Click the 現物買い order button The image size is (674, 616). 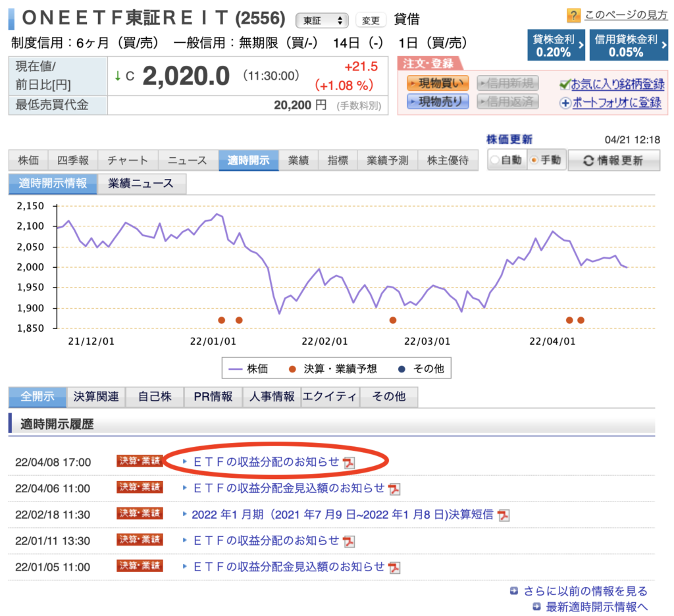(438, 83)
